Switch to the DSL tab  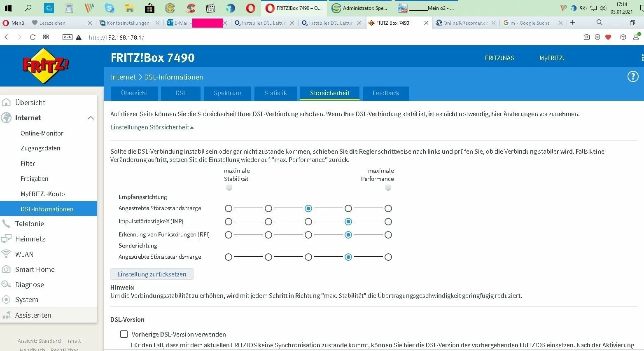pos(181,93)
